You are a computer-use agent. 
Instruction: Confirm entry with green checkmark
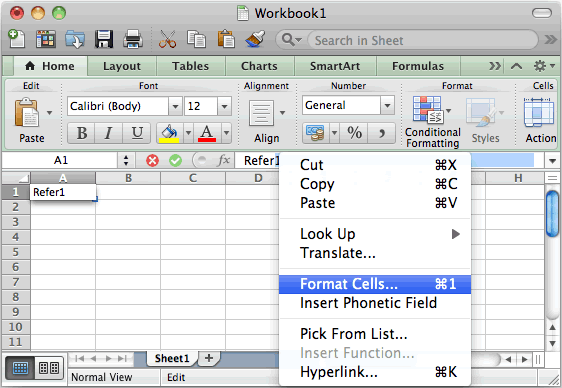click(175, 161)
